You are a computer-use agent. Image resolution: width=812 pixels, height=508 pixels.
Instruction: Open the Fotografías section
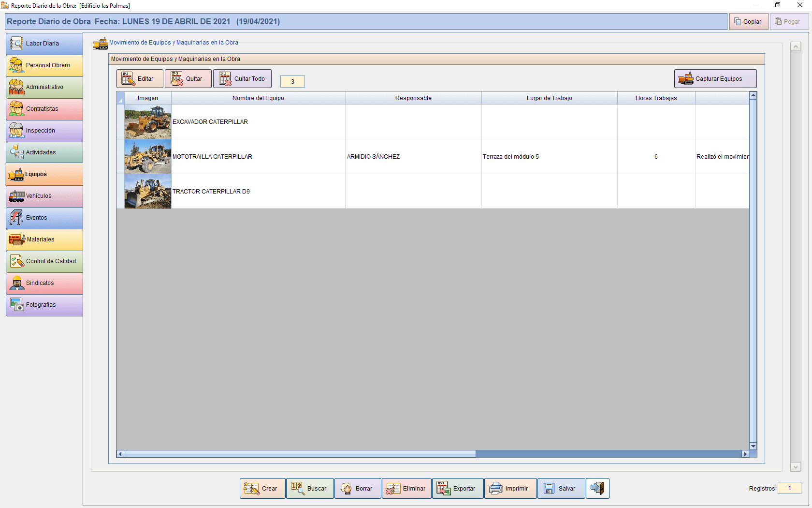point(44,305)
